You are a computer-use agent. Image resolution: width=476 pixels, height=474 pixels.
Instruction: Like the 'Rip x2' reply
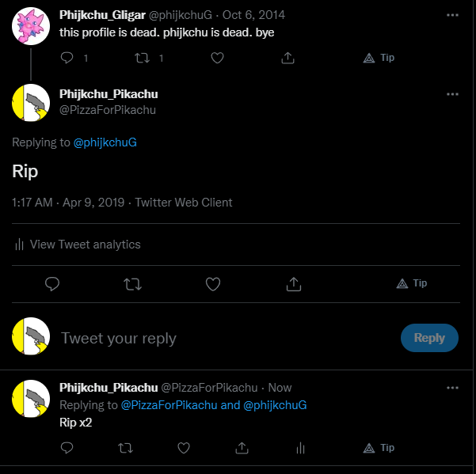pyautogui.click(x=184, y=448)
